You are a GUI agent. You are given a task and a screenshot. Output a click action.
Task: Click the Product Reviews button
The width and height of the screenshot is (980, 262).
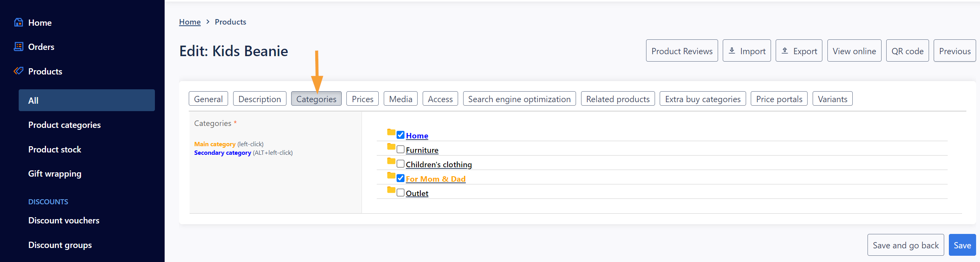[x=682, y=51]
